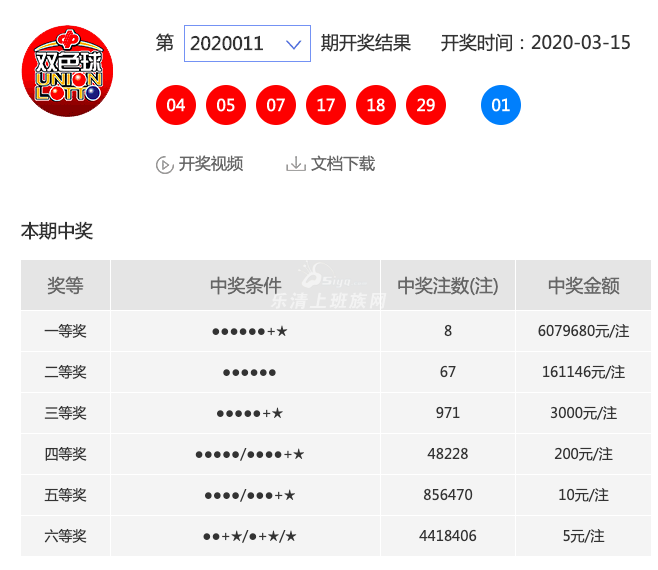Select red ball number 18

click(376, 105)
